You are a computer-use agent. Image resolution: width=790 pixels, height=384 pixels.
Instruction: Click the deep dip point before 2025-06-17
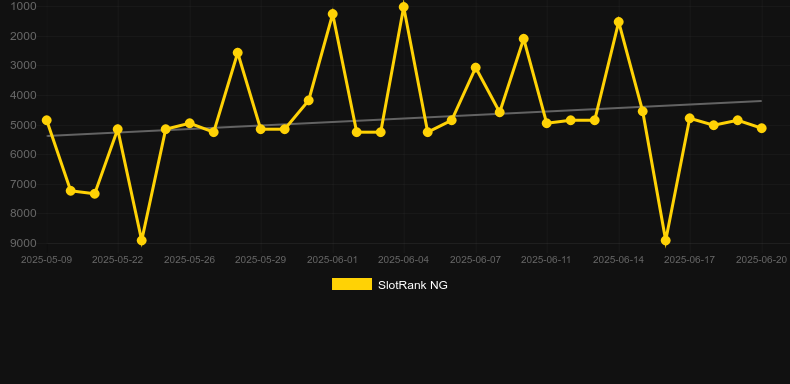click(x=666, y=241)
